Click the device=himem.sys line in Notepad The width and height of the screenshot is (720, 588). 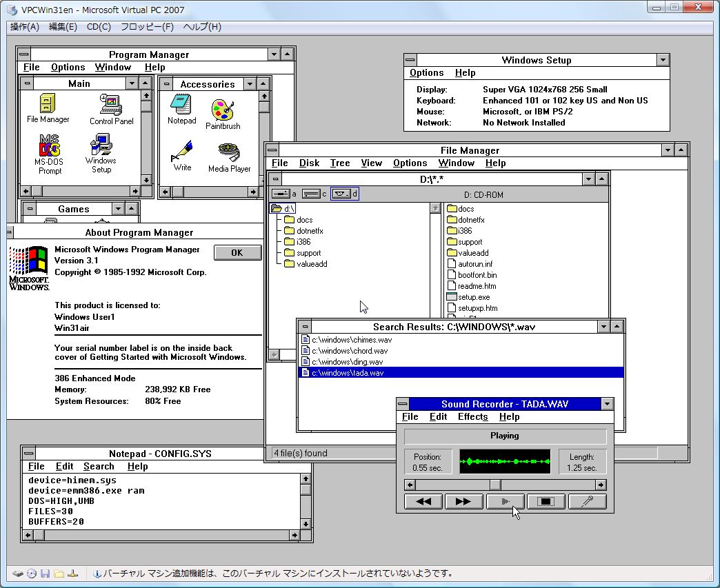click(72, 480)
